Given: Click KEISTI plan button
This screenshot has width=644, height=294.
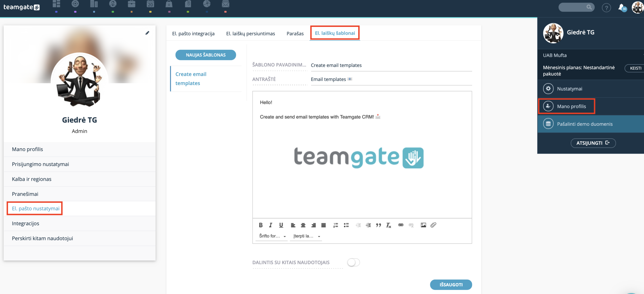Looking at the screenshot, I should (634, 68).
